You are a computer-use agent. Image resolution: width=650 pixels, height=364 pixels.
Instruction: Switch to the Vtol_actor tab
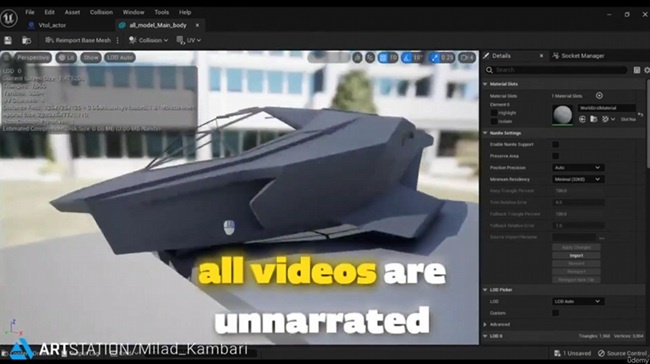pyautogui.click(x=47, y=25)
